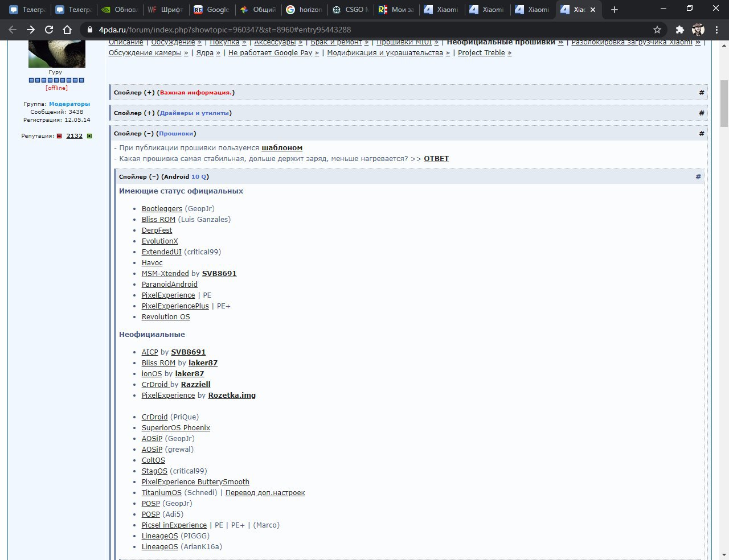729x560 pixels.
Task: Open the Revolution OS link
Action: tap(166, 317)
